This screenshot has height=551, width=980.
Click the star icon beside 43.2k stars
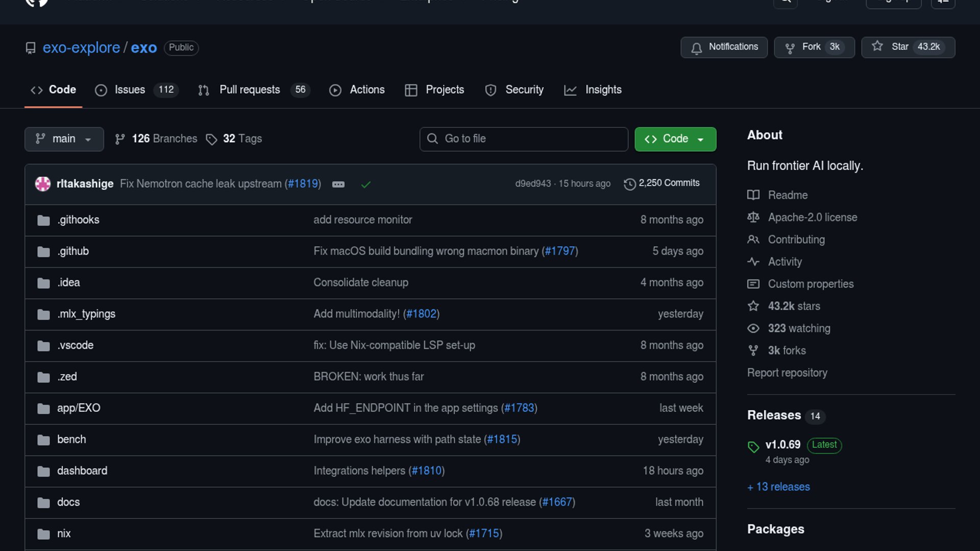(753, 306)
